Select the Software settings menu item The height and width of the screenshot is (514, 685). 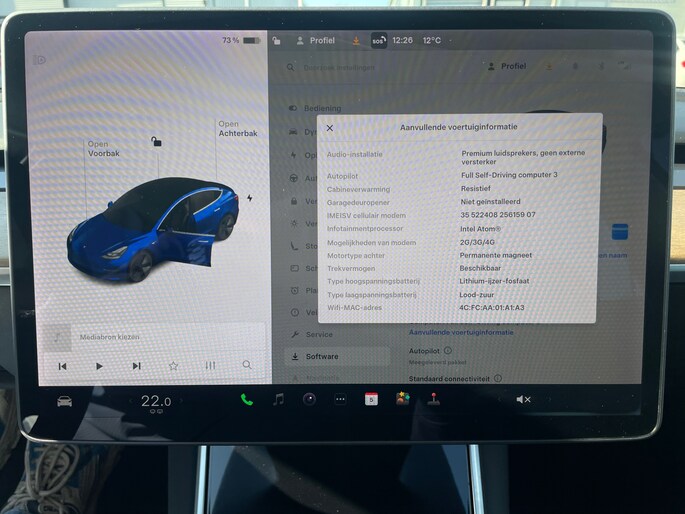point(321,356)
